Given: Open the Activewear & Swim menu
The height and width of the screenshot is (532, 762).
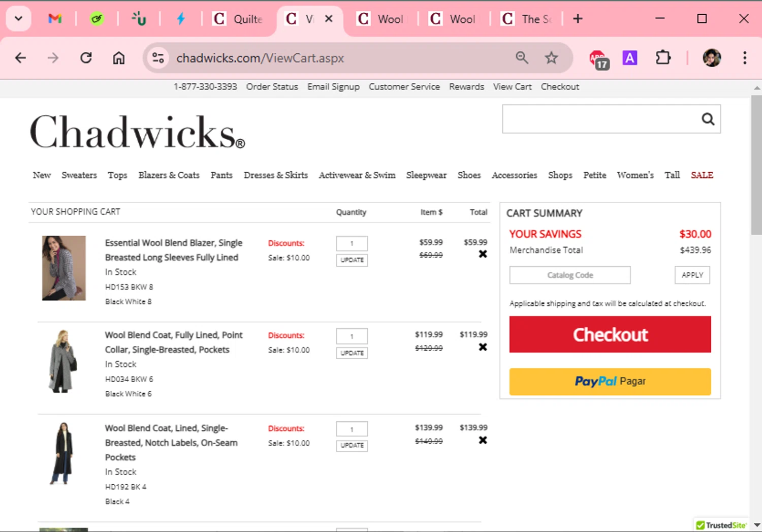Looking at the screenshot, I should click(357, 175).
